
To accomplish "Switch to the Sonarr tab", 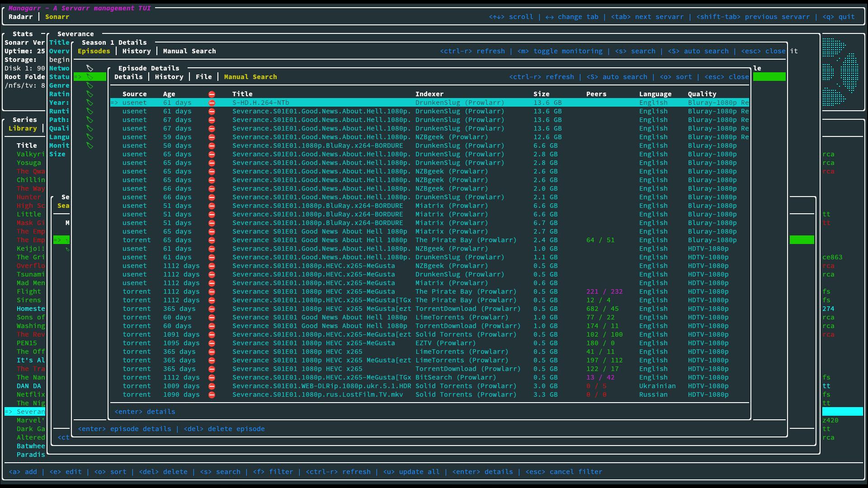I will click(x=57, y=17).
